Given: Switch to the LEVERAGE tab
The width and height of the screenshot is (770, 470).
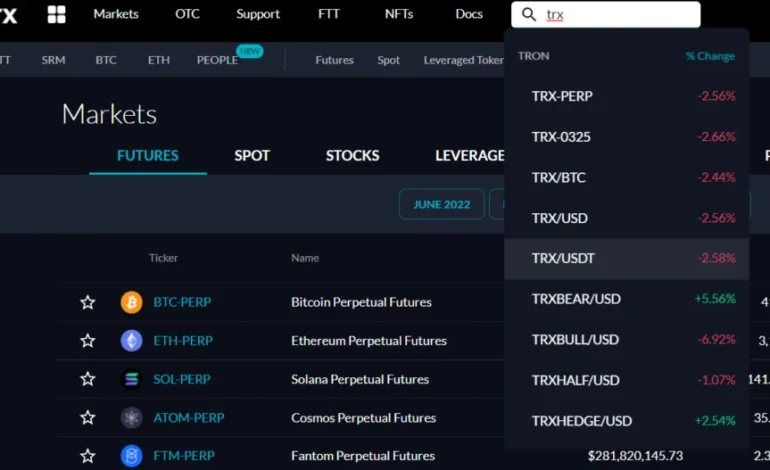Looking at the screenshot, I should click(x=469, y=156).
